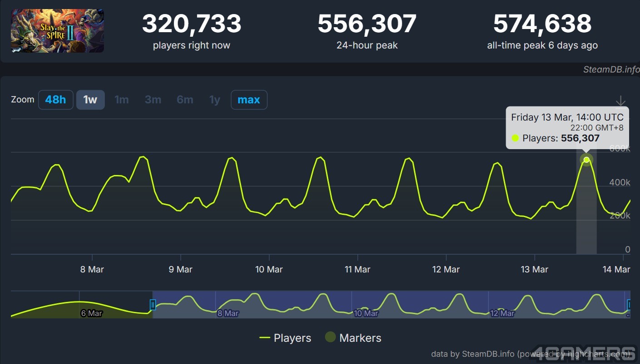Click the 10 Mar label in the navigator

(366, 313)
